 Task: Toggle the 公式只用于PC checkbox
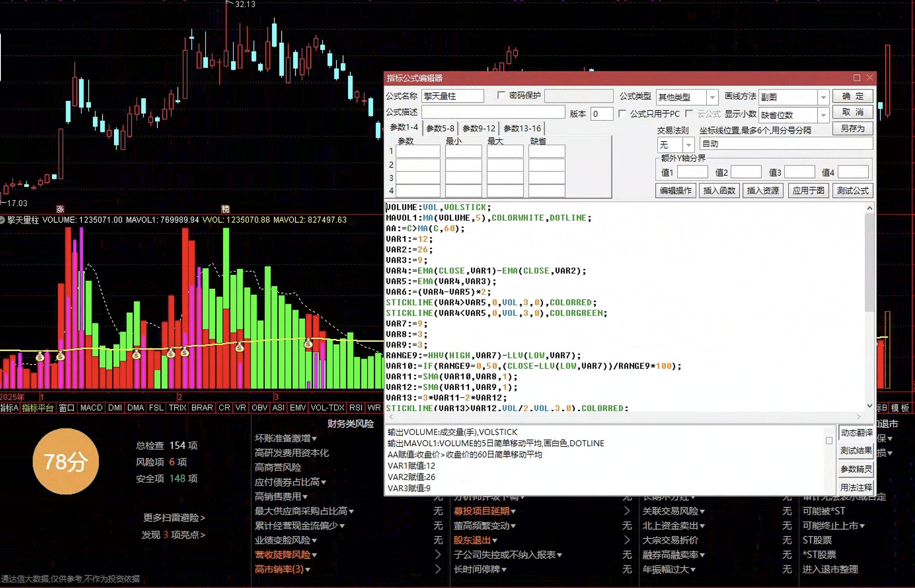(622, 114)
